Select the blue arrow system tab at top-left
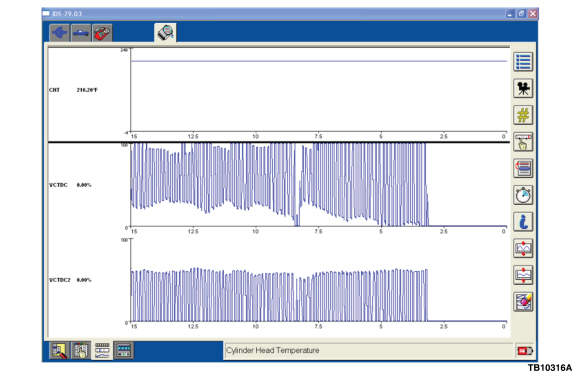Viewport: 580px width, 379px height. coord(59,33)
